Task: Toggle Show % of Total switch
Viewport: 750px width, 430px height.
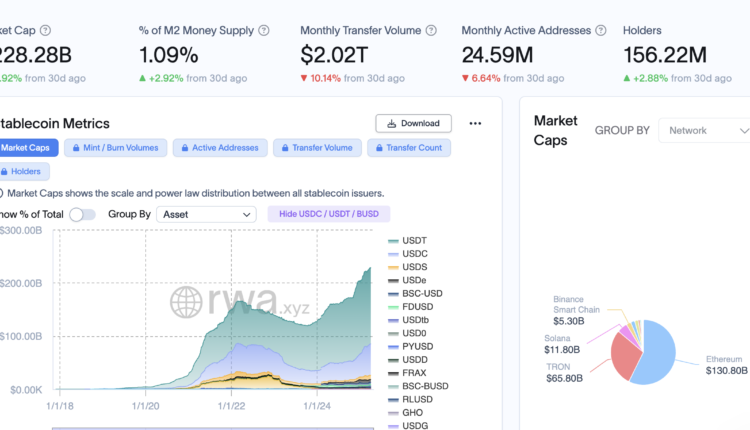Action: (x=82, y=214)
